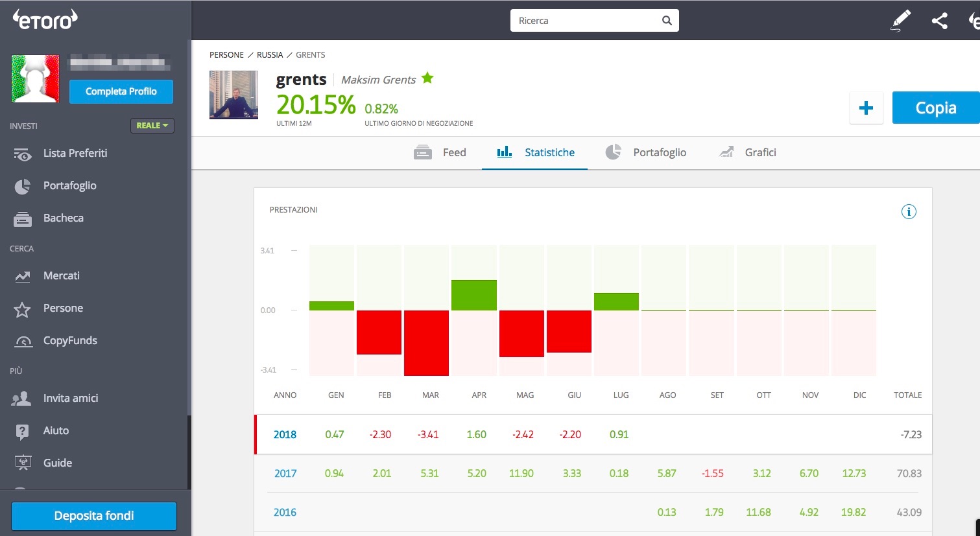
Task: Click the Deposita fondi button
Action: tap(94, 516)
